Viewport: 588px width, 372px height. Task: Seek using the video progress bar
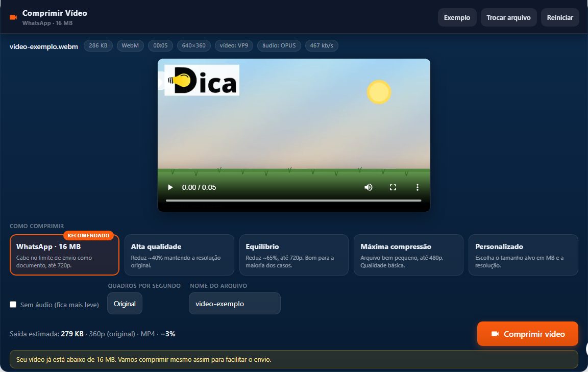tap(293, 201)
